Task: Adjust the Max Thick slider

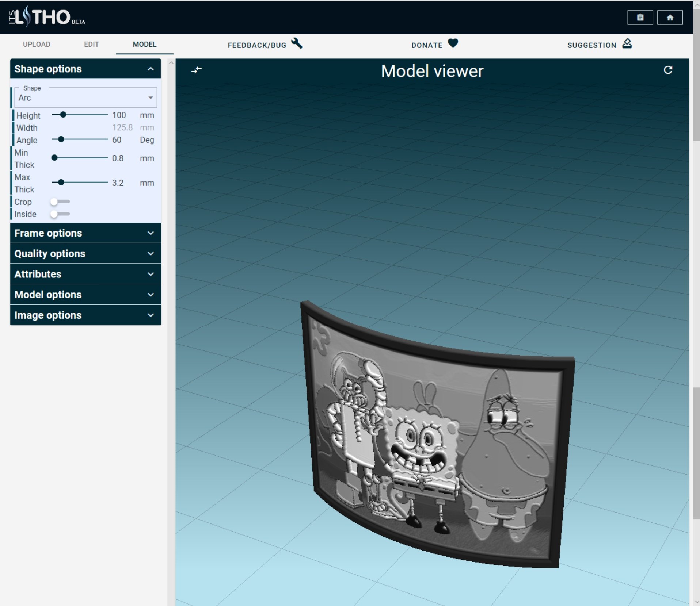Action: click(x=80, y=182)
